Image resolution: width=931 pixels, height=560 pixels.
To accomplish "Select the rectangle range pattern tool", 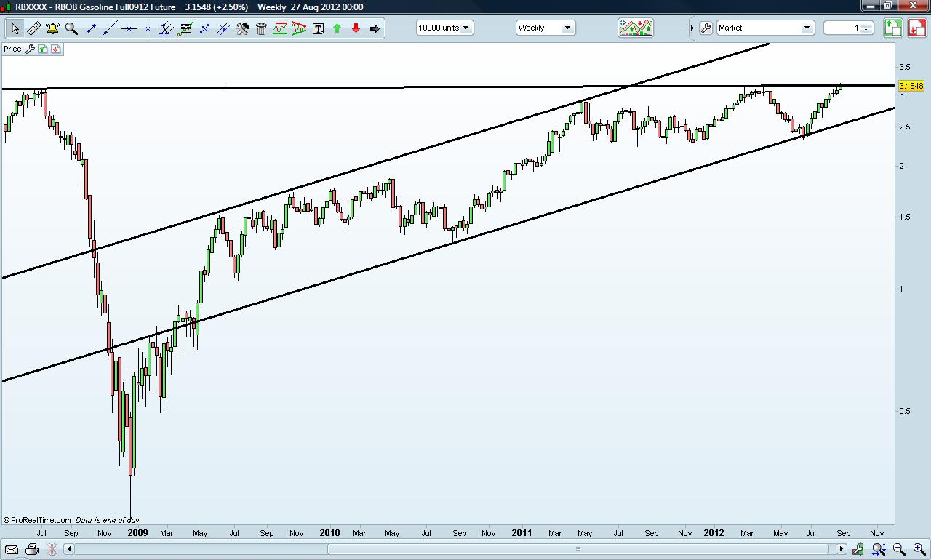I will [x=280, y=28].
